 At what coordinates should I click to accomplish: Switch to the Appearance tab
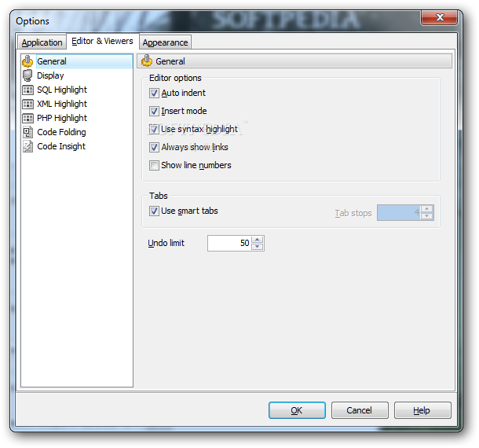(x=165, y=42)
